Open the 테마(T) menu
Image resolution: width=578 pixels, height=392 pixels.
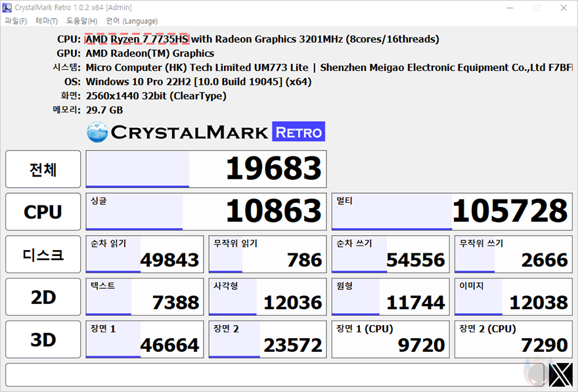coord(47,21)
